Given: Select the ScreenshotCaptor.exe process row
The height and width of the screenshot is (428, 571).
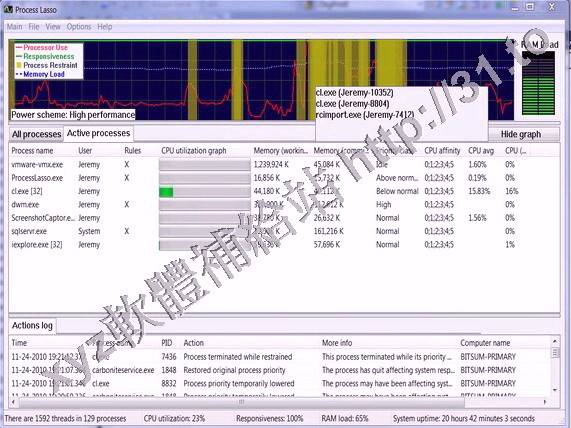Looking at the screenshot, I should (284, 218).
